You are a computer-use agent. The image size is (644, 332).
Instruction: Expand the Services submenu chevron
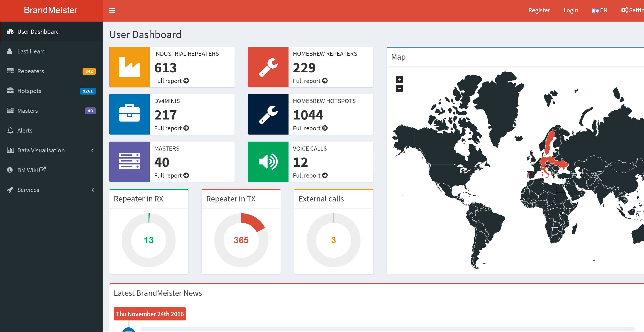point(93,190)
